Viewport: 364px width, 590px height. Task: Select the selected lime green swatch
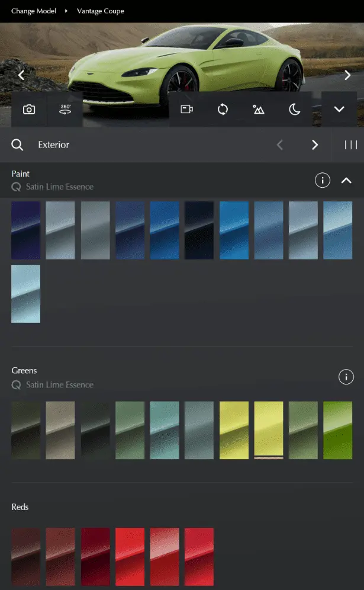pyautogui.click(x=269, y=429)
